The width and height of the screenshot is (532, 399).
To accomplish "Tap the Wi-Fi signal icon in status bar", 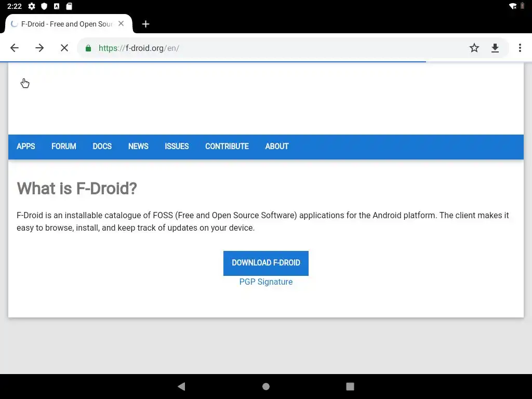I will [513, 6].
